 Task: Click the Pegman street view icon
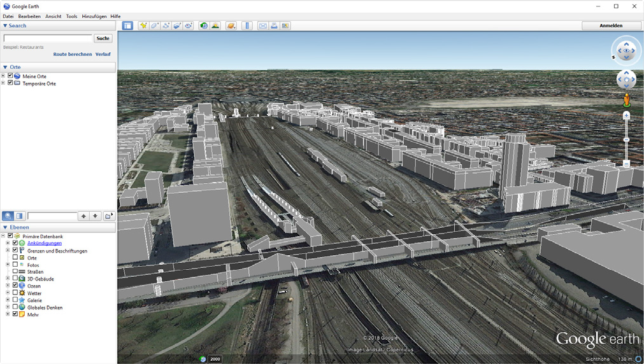[x=626, y=100]
